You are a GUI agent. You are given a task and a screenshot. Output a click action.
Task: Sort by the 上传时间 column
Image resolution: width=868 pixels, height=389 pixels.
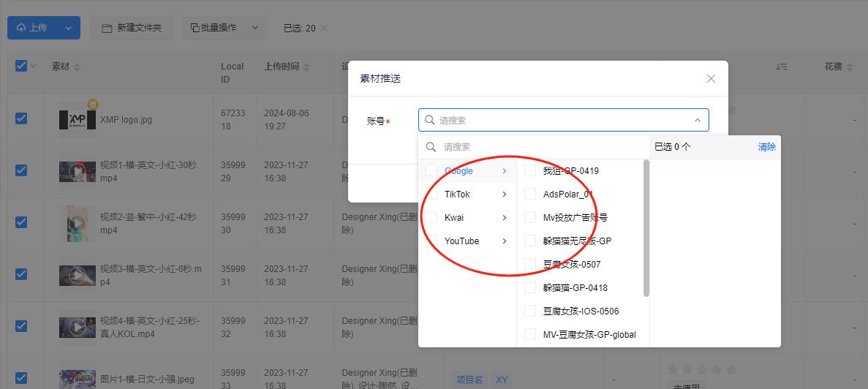pyautogui.click(x=306, y=67)
